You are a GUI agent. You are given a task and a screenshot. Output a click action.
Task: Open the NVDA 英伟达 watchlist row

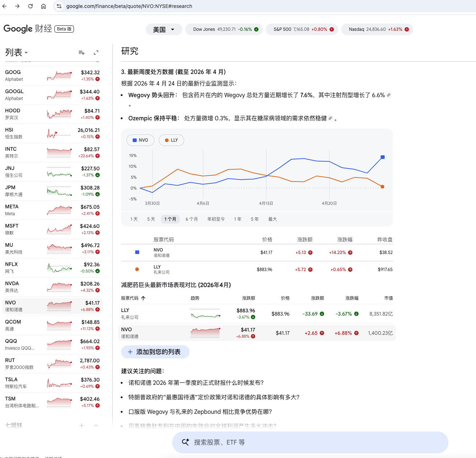[x=53, y=287]
